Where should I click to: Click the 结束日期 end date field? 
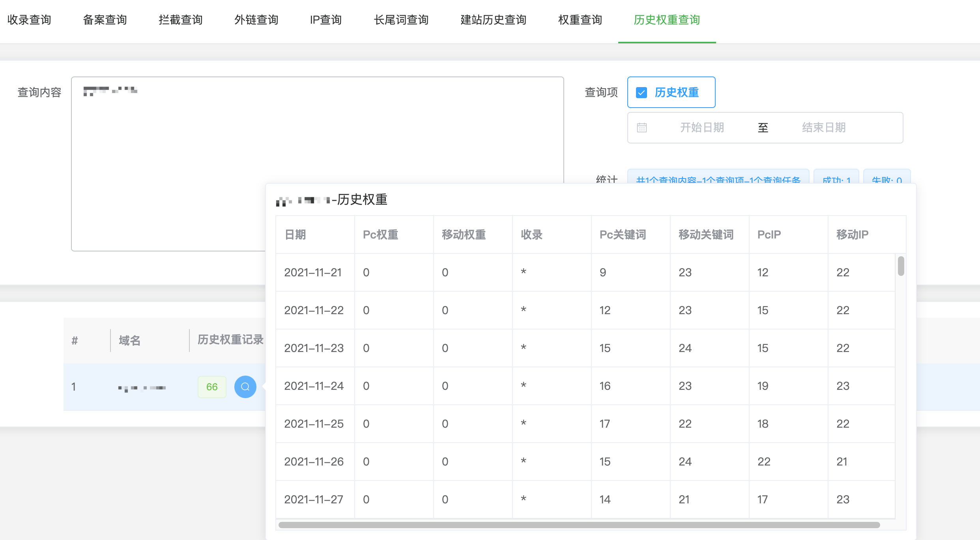(x=824, y=128)
